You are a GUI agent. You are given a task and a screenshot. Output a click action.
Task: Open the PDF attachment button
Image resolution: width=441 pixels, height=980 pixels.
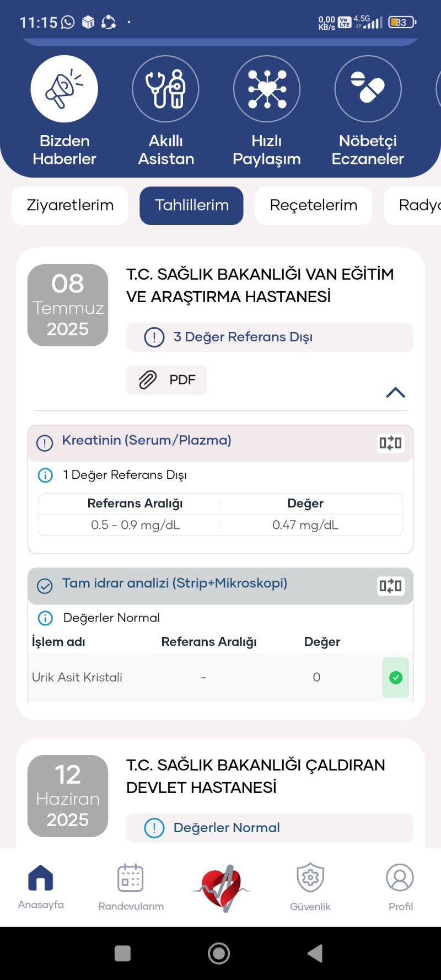166,380
